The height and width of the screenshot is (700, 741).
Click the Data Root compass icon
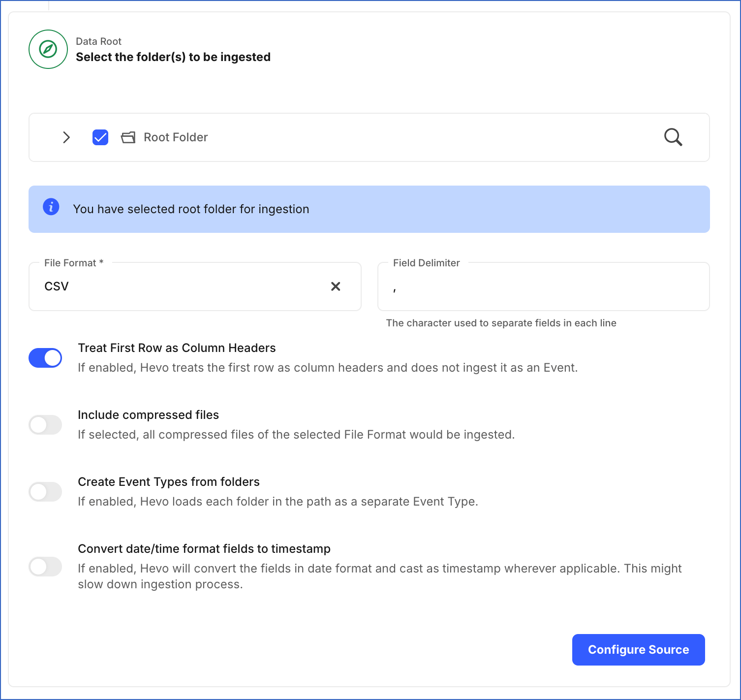point(48,49)
